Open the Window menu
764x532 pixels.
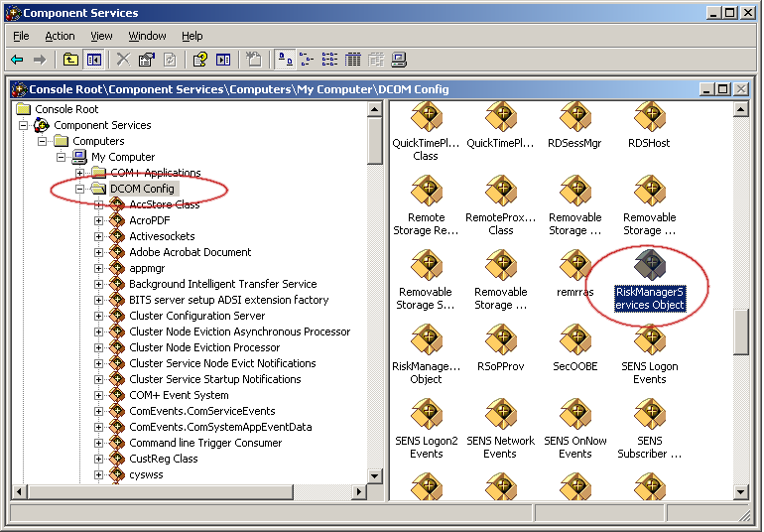(147, 36)
